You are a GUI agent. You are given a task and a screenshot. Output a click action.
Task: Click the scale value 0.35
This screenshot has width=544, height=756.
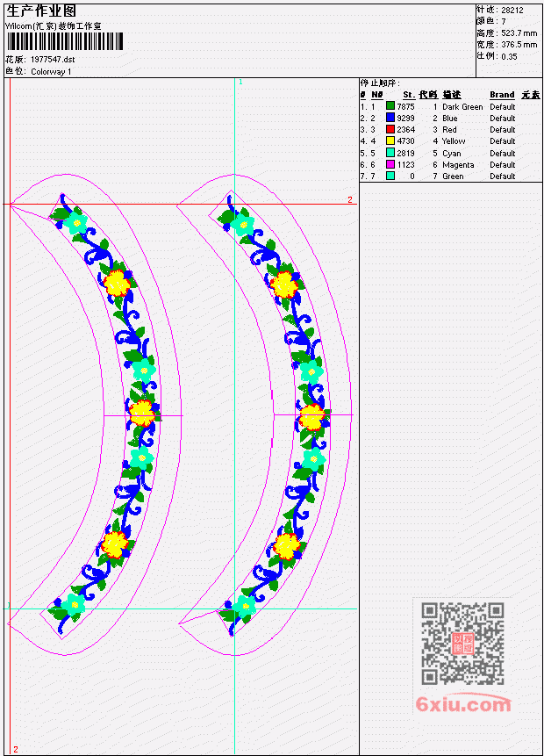(x=509, y=56)
